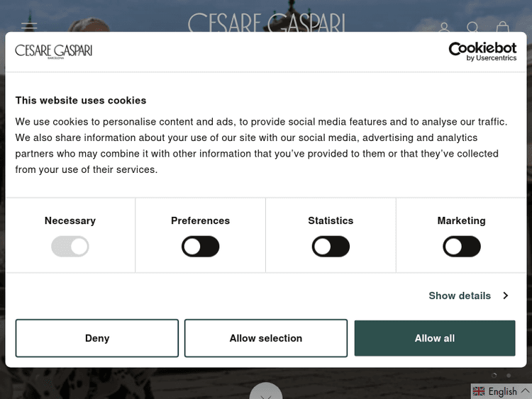Toggle the Necessary cookies switch
This screenshot has height=399, width=532.
coord(70,247)
